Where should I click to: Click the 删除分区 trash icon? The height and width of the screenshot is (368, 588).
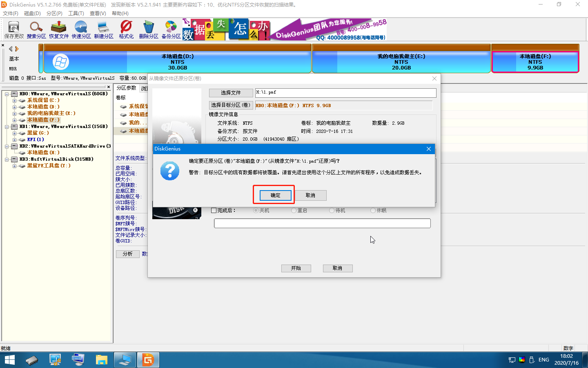149,30
